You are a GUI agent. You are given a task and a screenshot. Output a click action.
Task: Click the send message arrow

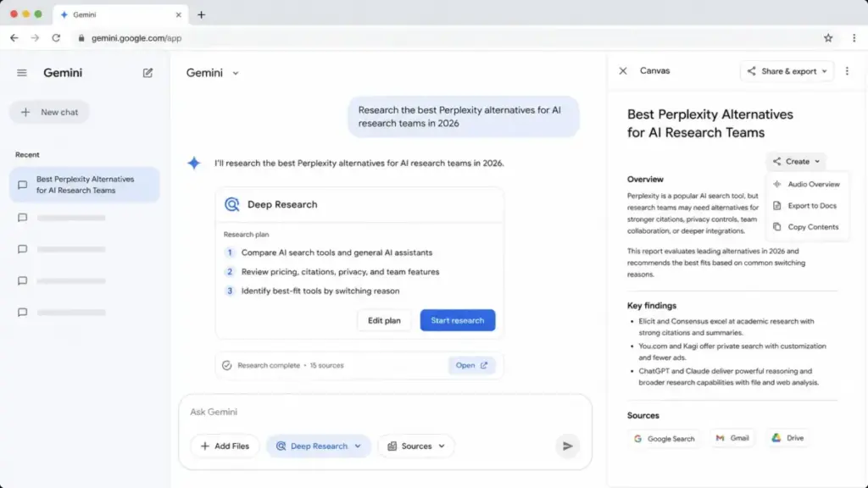567,446
